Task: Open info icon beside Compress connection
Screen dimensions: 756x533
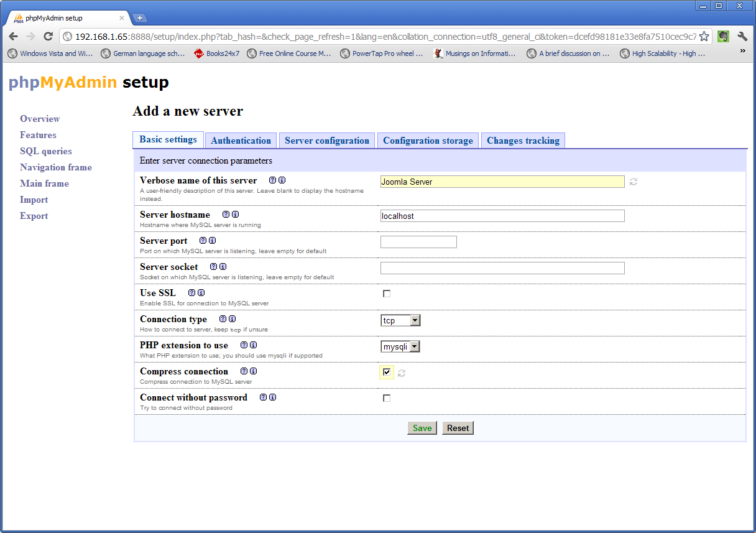Action: (x=253, y=371)
